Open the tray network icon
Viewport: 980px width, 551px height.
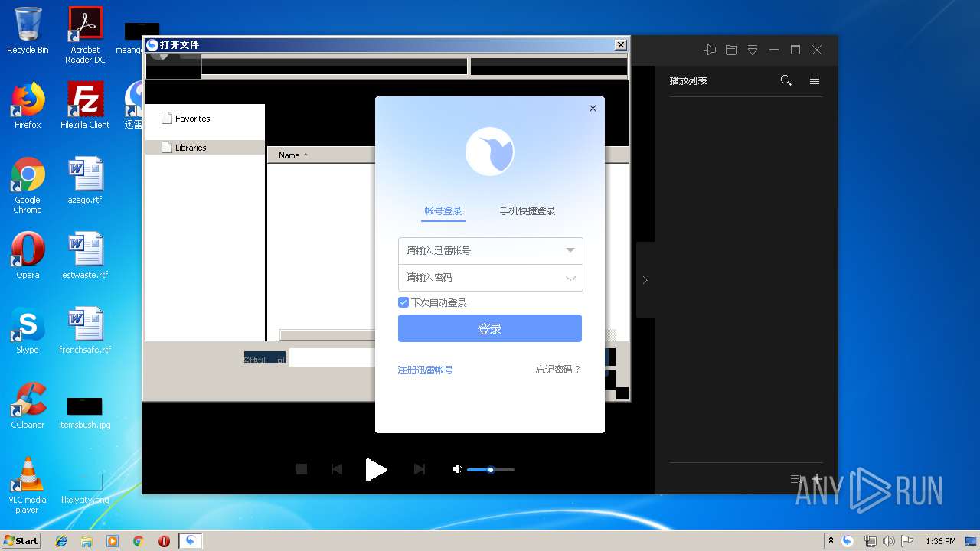click(x=870, y=541)
